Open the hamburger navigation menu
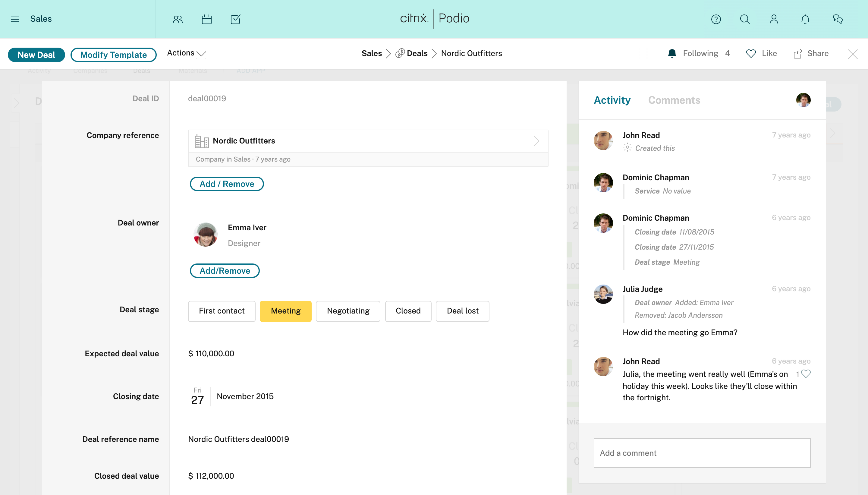This screenshot has height=495, width=868. point(15,19)
